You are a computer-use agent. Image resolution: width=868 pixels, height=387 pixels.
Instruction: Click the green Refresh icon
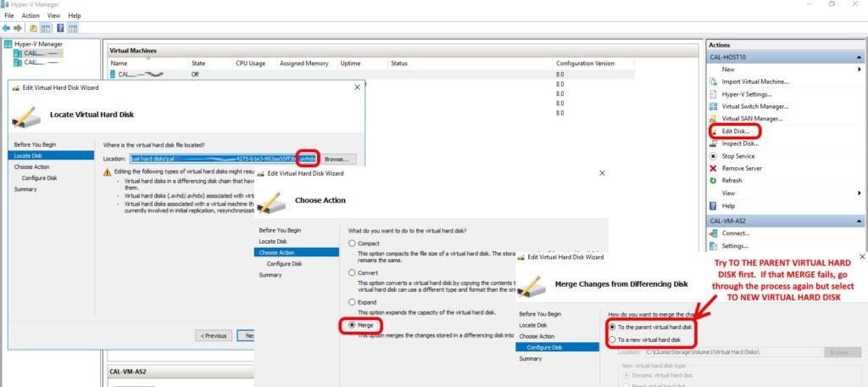click(x=714, y=181)
